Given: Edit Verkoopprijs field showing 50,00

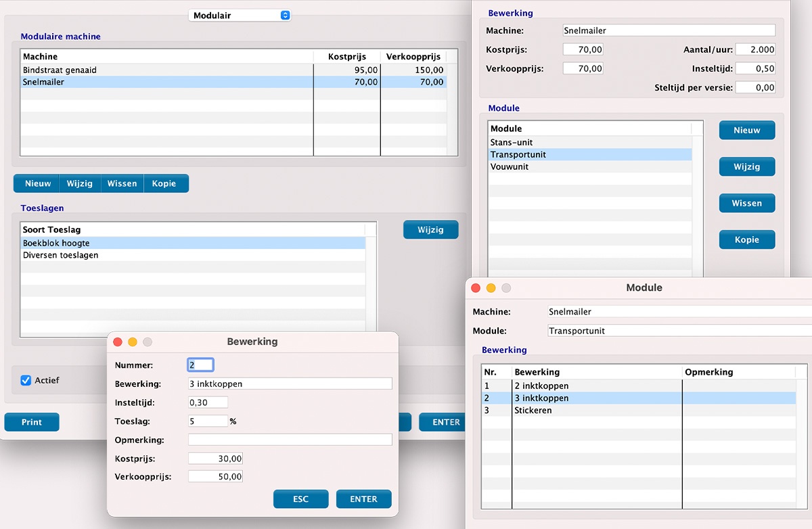Looking at the screenshot, I should 215,476.
